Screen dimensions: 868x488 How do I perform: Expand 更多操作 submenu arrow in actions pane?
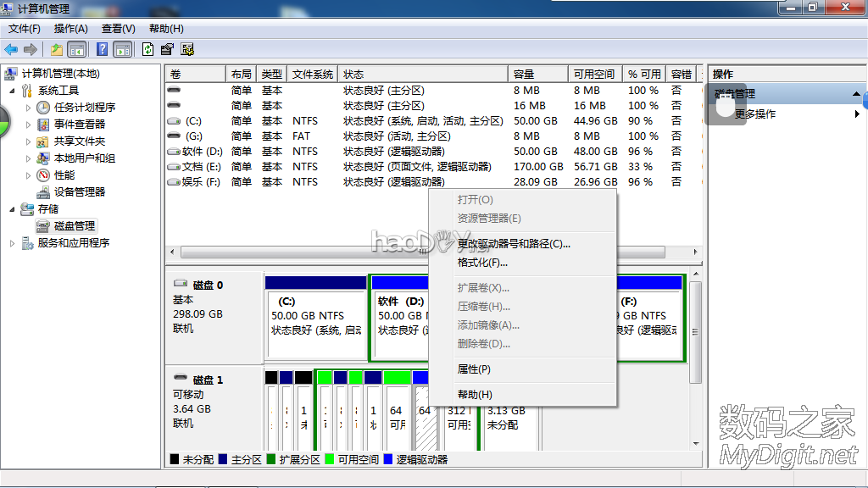tap(857, 114)
